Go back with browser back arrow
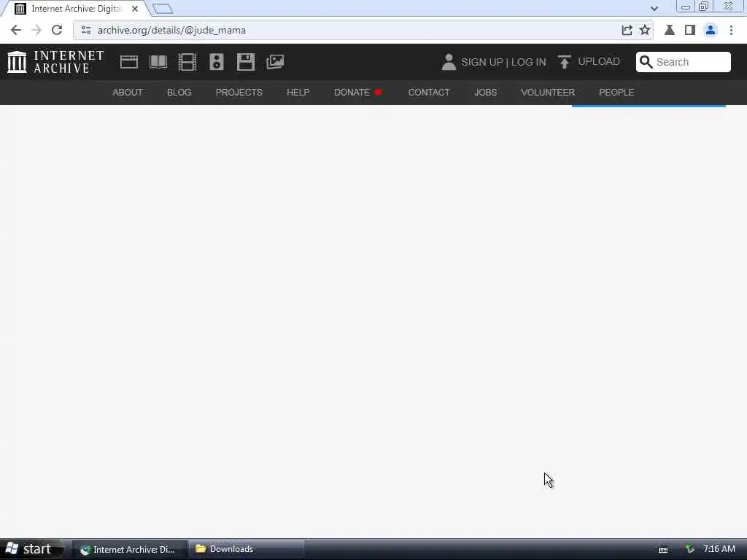 [x=16, y=30]
